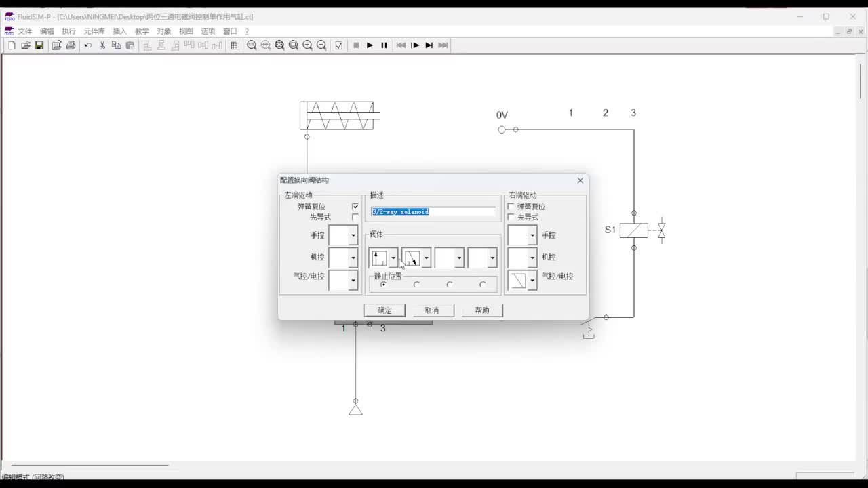Select the first 静止位置 radio button

[383, 285]
